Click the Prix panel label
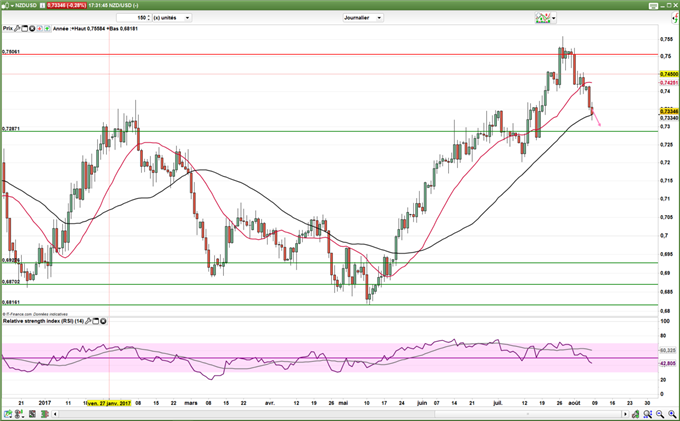The height and width of the screenshot is (421, 680). (x=8, y=28)
